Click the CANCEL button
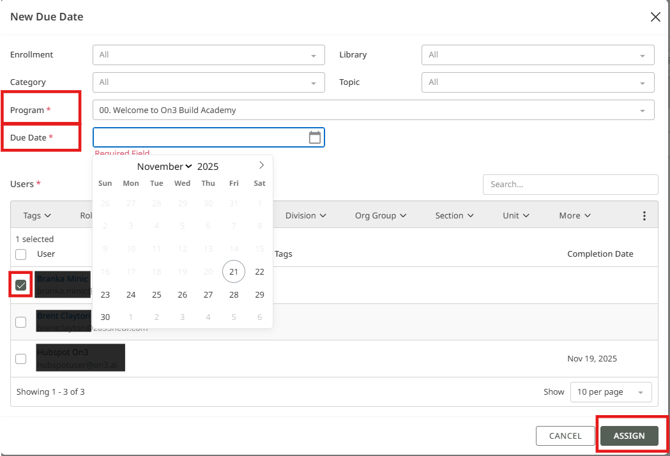 click(565, 436)
